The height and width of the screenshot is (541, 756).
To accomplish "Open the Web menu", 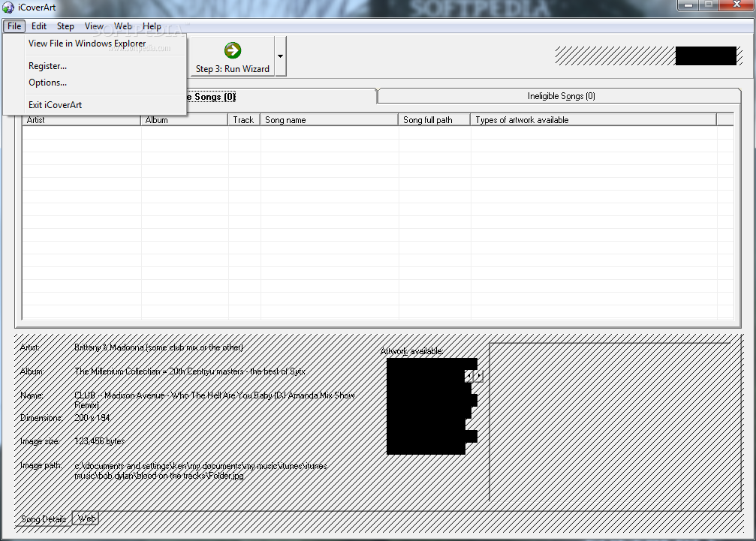I will 122,26.
